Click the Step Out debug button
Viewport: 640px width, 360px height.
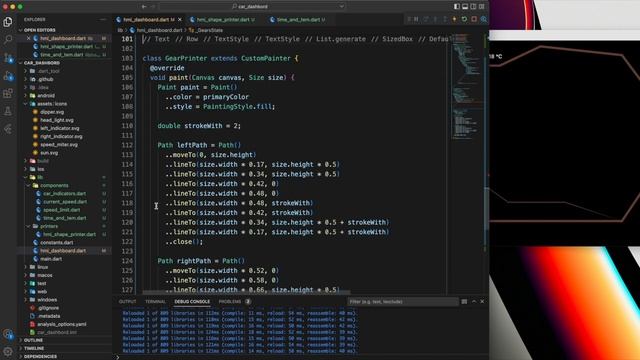pos(445,19)
